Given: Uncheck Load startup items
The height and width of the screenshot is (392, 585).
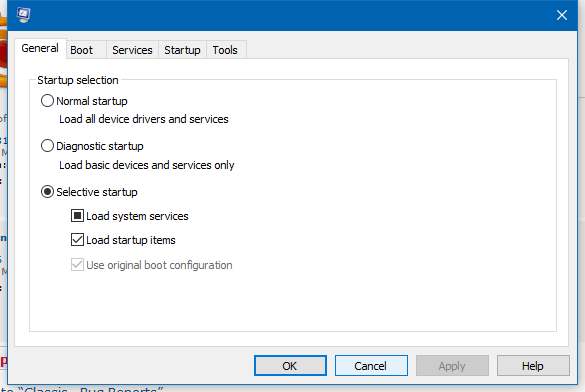Looking at the screenshot, I should coord(77,239).
